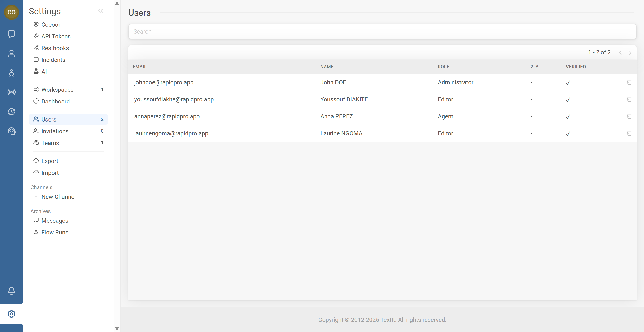
Task: Open the Campaigns broadcast icon in sidebar
Action: pyautogui.click(x=12, y=92)
